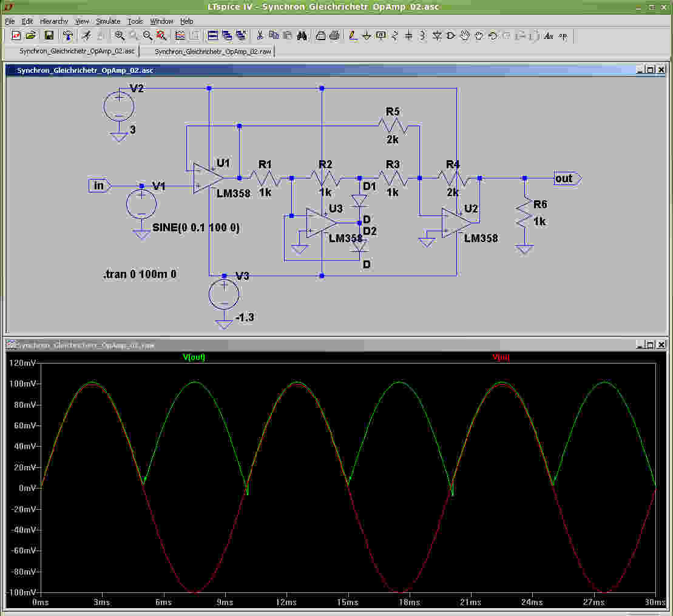Click the Autorange plot icon
The image size is (673, 616).
click(180, 36)
